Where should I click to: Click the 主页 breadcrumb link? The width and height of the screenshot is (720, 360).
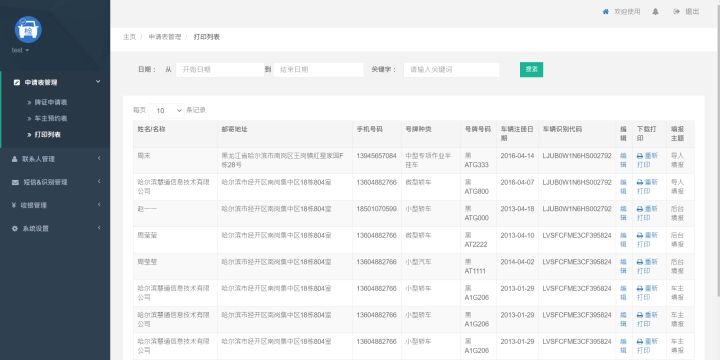(x=129, y=37)
